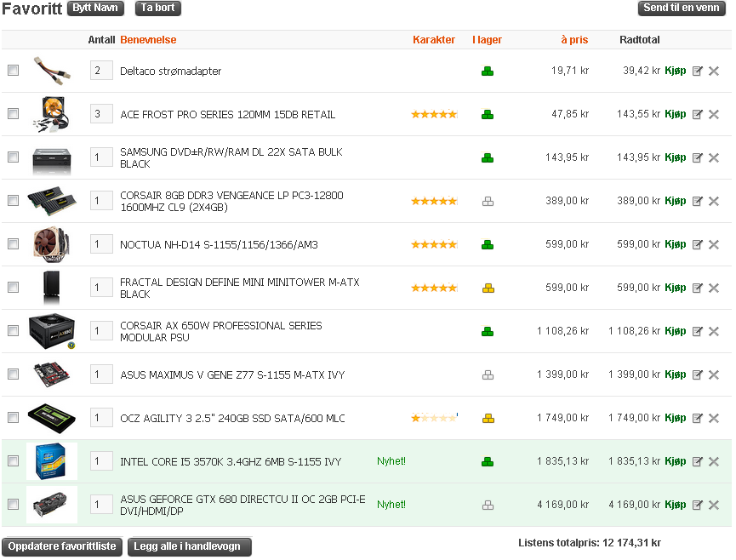Click yellow stock icon for OCZ AGILITY 3
Screen dimensions: 736x560
click(488, 418)
